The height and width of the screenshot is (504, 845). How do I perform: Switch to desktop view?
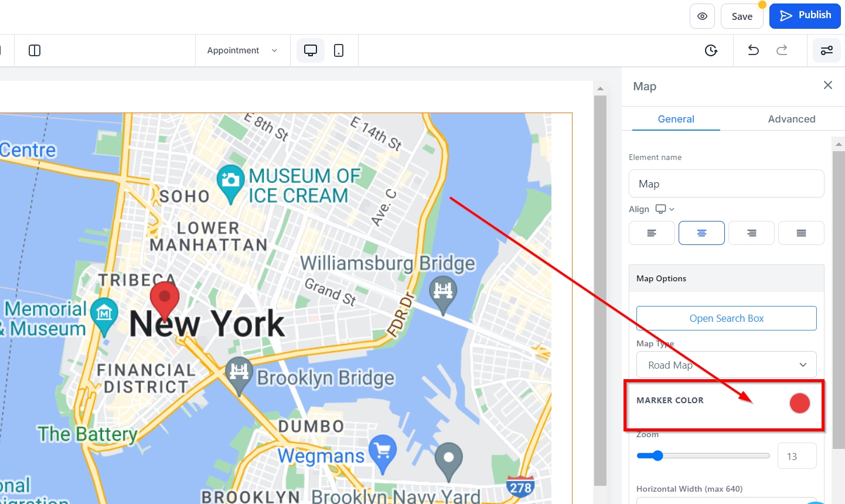[x=311, y=50]
